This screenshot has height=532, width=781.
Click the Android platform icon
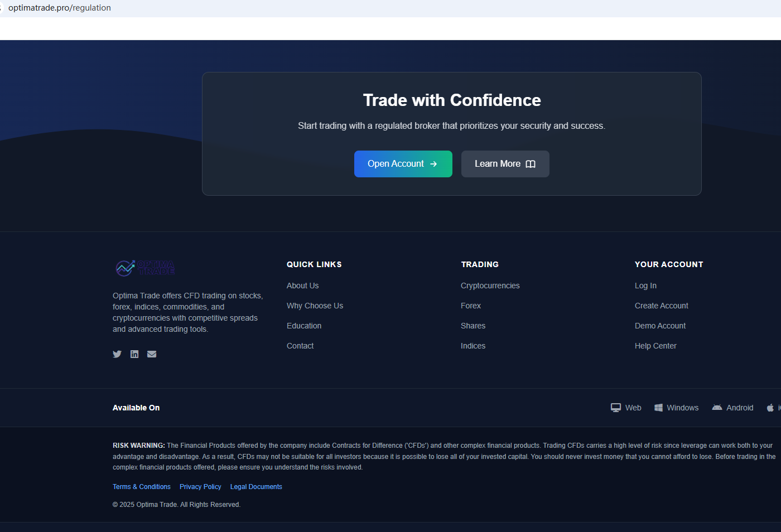(717, 408)
